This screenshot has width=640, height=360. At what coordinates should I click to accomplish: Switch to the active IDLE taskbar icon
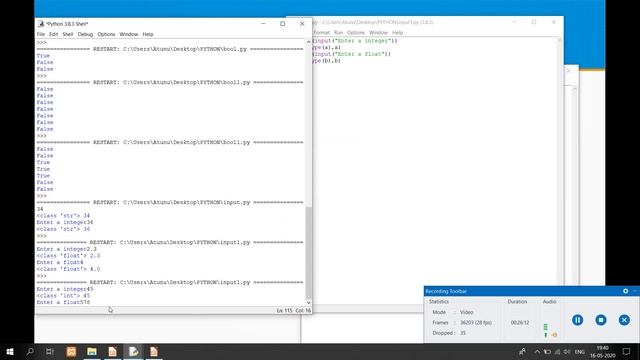(x=133, y=351)
